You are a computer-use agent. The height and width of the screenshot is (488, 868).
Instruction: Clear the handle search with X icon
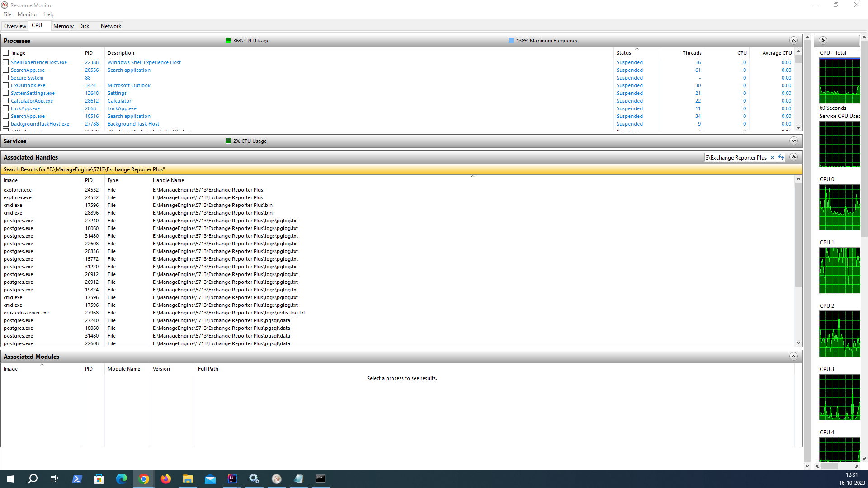coord(772,157)
